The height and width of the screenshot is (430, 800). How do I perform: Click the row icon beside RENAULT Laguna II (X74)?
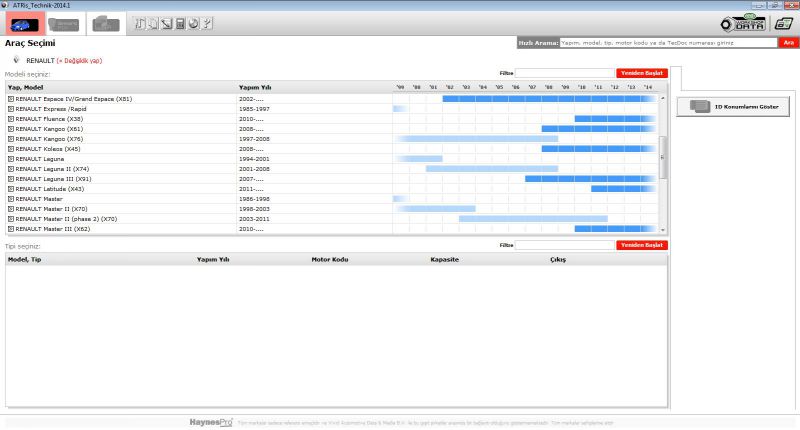pos(11,169)
